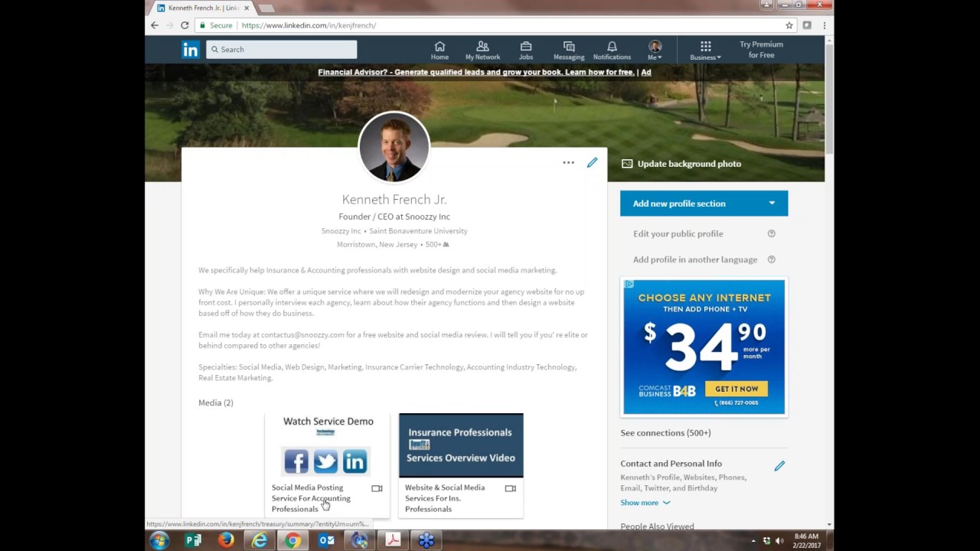
Task: Click Add profile in another language
Action: (x=694, y=259)
